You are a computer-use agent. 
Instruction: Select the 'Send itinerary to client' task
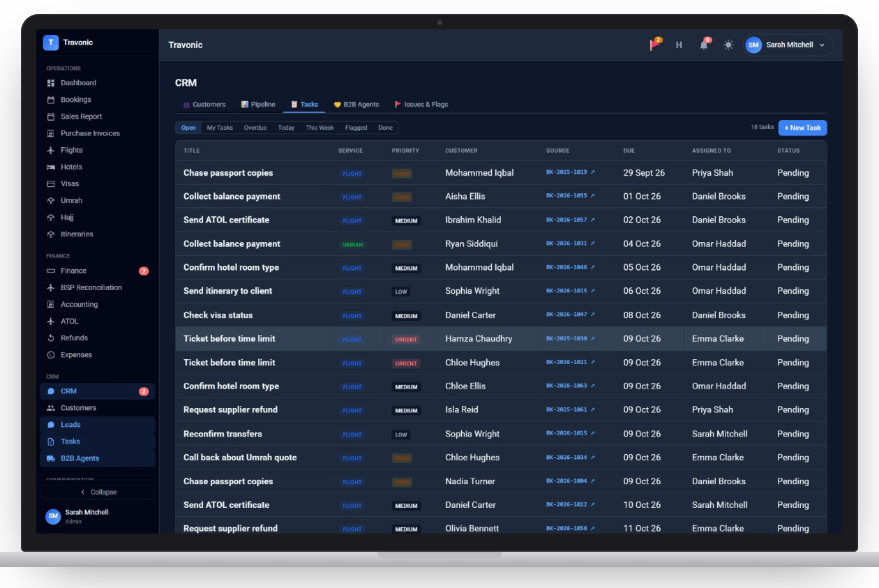point(227,291)
